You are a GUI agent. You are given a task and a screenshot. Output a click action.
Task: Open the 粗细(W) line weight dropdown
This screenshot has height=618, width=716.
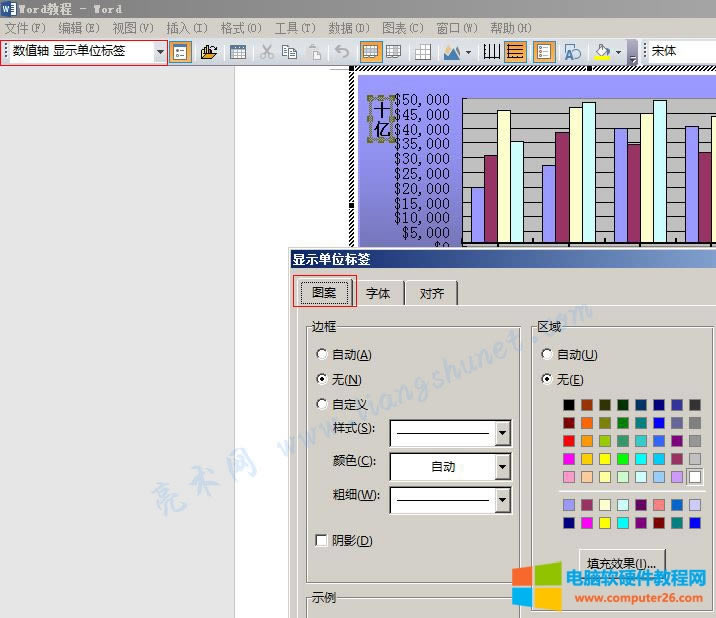tap(502, 499)
